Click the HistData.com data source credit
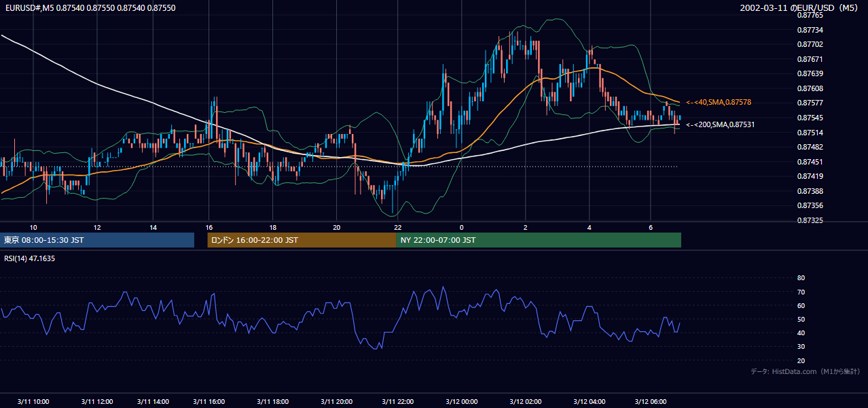The height and width of the screenshot is (408, 868). [806, 371]
